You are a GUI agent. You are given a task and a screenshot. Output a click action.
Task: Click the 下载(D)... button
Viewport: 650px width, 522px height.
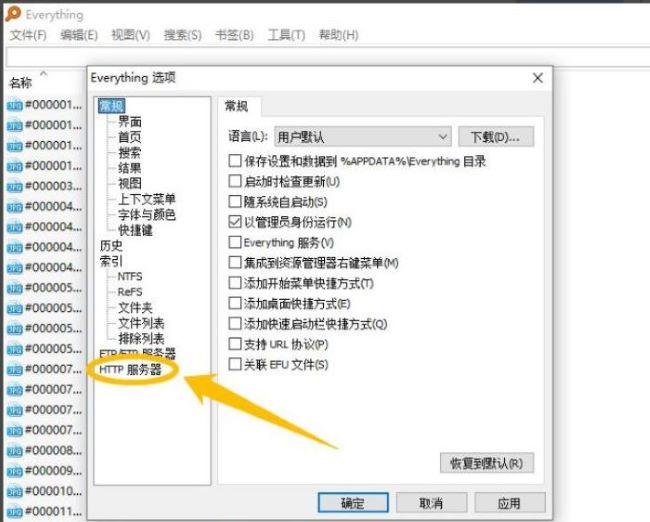tap(496, 136)
